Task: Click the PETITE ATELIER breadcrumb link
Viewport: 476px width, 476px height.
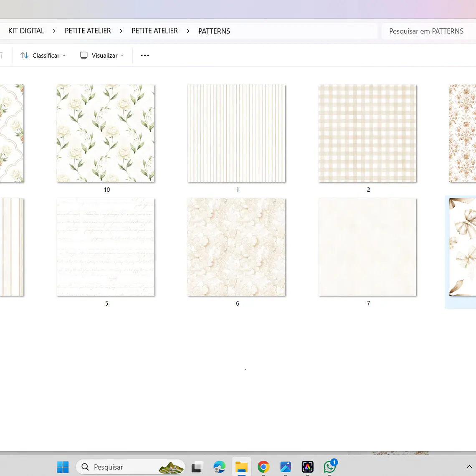Action: tap(88, 30)
